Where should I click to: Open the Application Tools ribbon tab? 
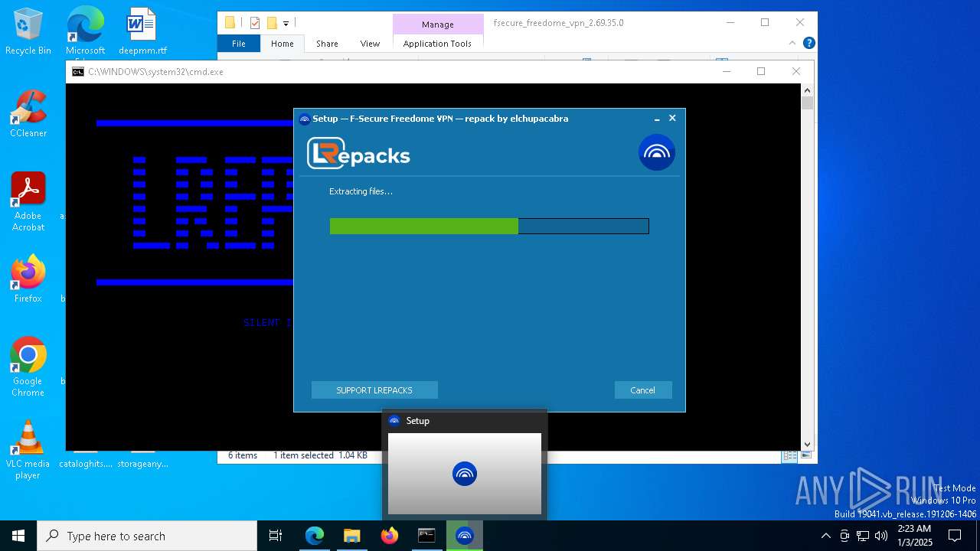[x=437, y=44]
